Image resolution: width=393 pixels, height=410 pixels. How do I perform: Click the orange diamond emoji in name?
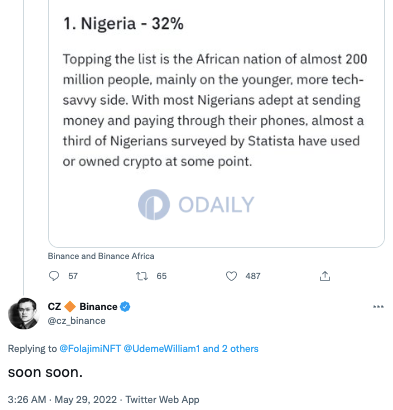[70, 307]
